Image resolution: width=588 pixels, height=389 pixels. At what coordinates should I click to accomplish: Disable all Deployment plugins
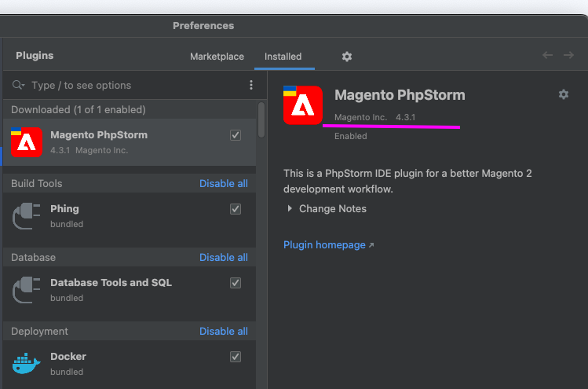click(224, 332)
